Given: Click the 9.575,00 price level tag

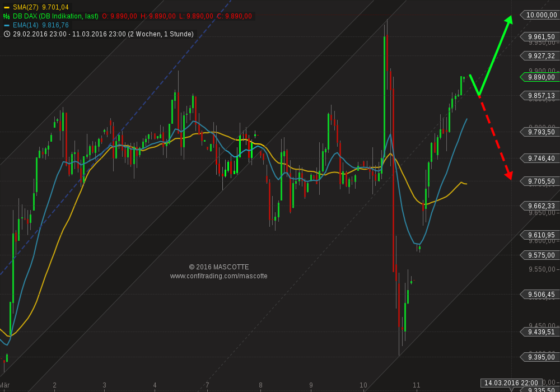Looking at the screenshot, I should [540, 255].
